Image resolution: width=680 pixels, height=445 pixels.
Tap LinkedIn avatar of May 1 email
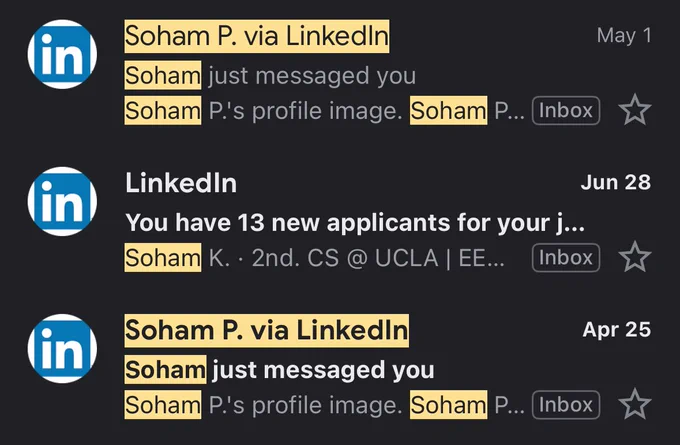pos(62,54)
